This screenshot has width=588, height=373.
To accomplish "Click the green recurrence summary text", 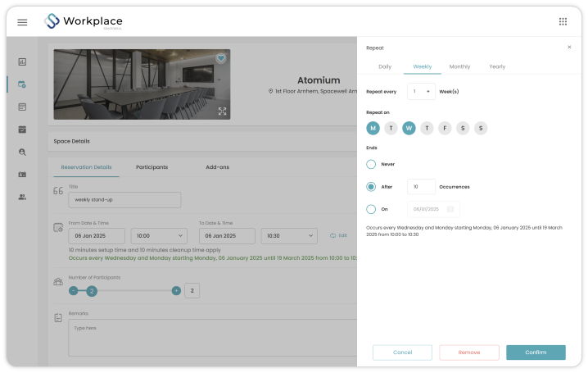I will coord(213,257).
